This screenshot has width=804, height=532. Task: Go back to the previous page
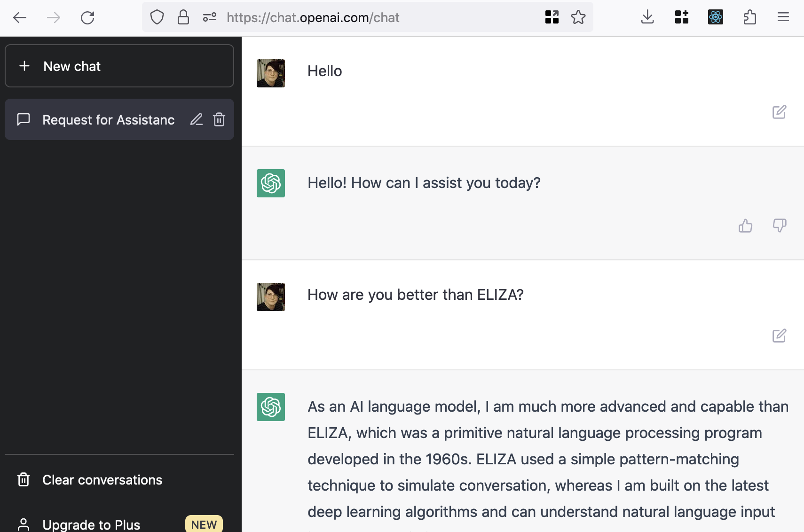(20, 18)
